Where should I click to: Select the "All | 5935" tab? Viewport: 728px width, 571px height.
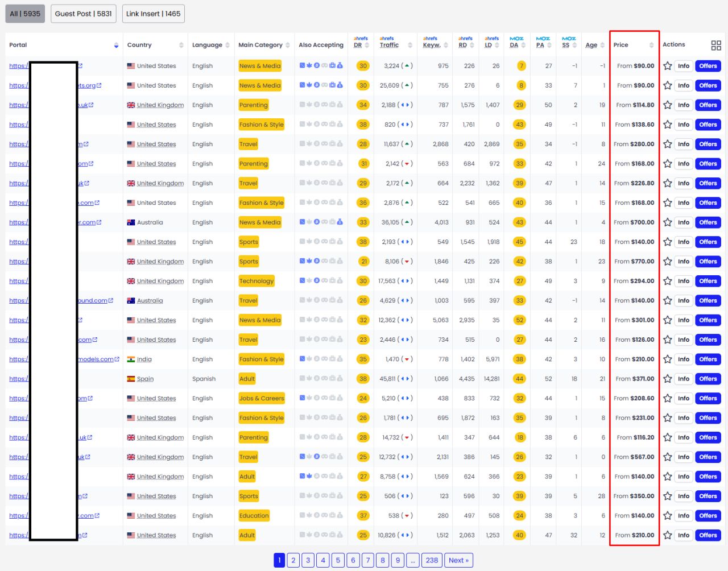(x=25, y=14)
